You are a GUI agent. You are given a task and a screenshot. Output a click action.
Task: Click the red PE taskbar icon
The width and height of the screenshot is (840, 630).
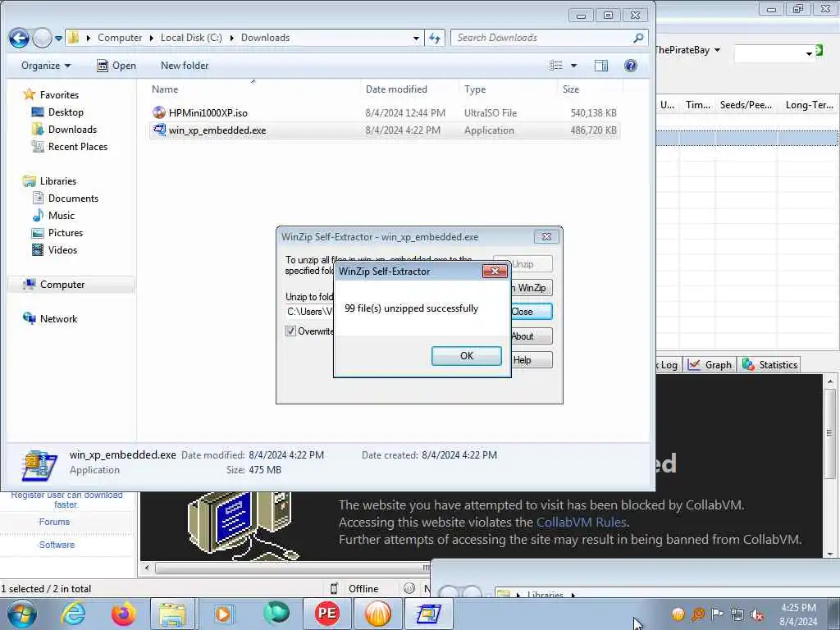(326, 614)
